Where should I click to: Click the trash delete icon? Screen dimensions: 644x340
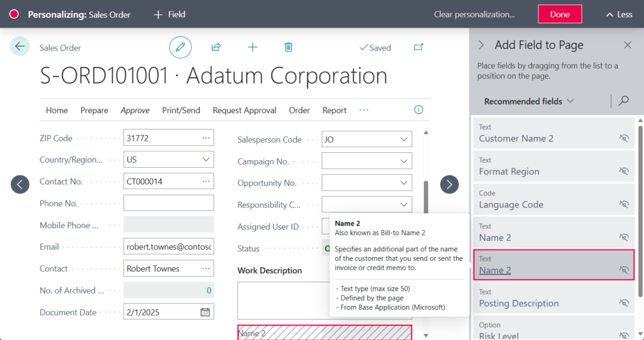coord(288,47)
